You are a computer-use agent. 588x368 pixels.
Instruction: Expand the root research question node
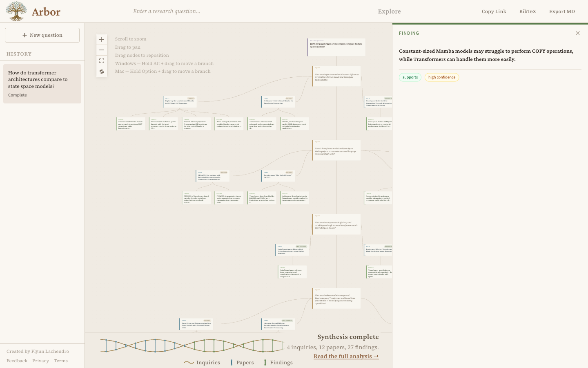click(336, 47)
